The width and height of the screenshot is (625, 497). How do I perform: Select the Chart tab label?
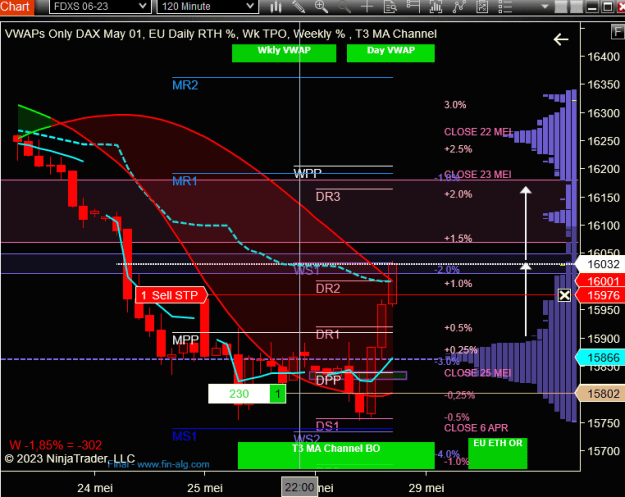coord(16,6)
